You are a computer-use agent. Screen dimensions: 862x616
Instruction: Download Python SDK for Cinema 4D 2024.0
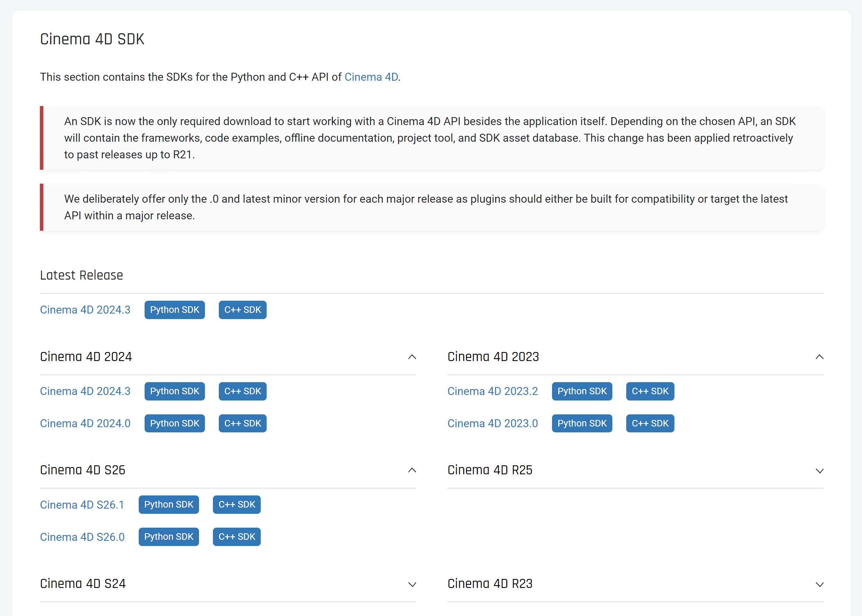coord(175,423)
